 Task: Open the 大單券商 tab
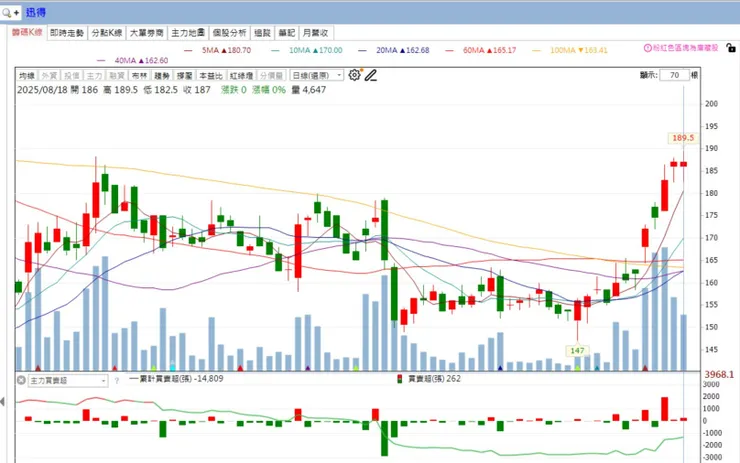147,33
